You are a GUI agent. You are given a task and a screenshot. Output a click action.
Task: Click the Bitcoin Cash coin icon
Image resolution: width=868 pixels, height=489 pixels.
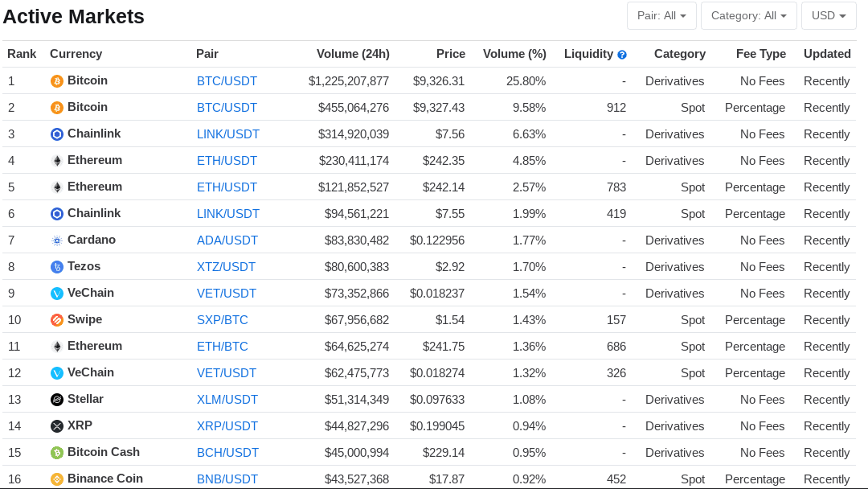57,453
